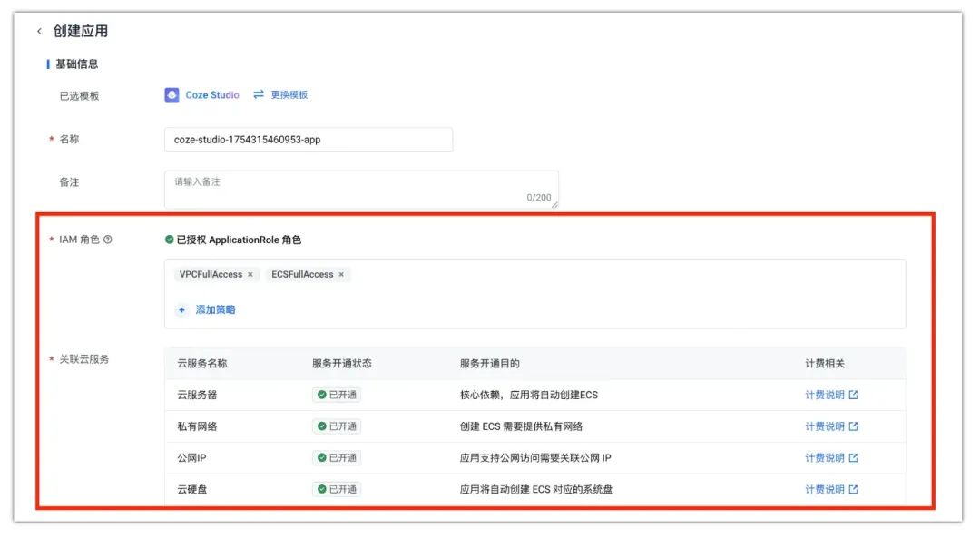This screenshot has width=980, height=538.
Task: Click the 更换模板 link
Action: point(289,95)
